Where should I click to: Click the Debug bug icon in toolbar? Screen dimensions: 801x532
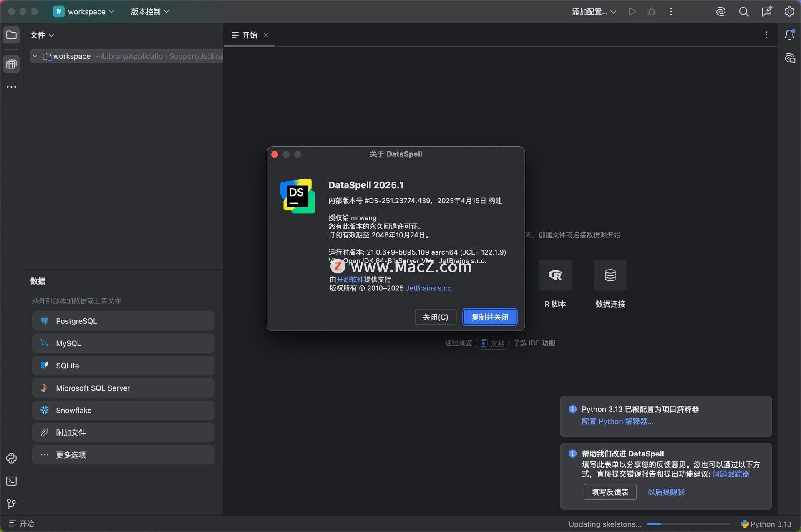tap(652, 12)
